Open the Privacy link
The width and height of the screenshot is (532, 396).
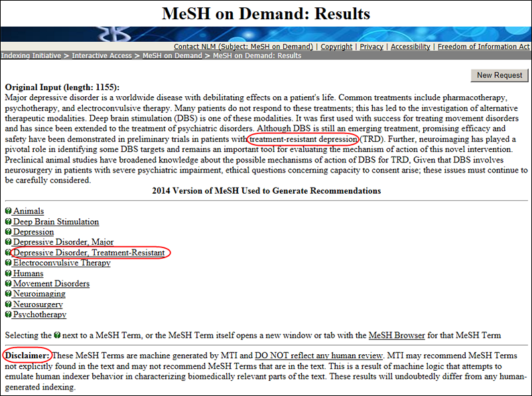tap(371, 46)
